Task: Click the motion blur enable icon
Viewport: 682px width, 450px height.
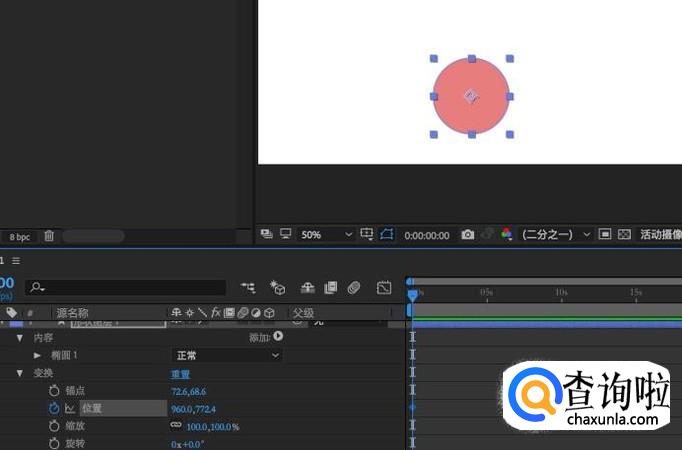Action: coord(354,288)
